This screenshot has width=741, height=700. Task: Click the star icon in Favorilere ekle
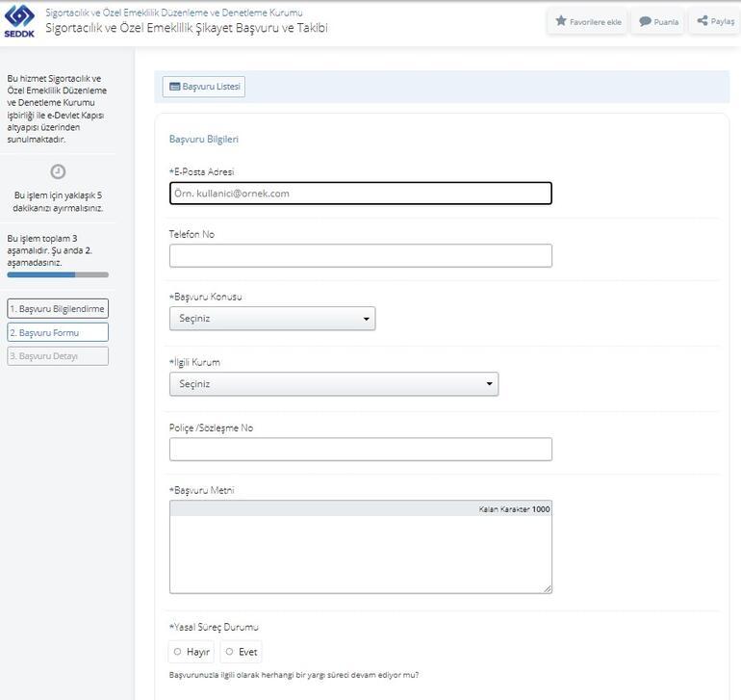tap(561, 21)
